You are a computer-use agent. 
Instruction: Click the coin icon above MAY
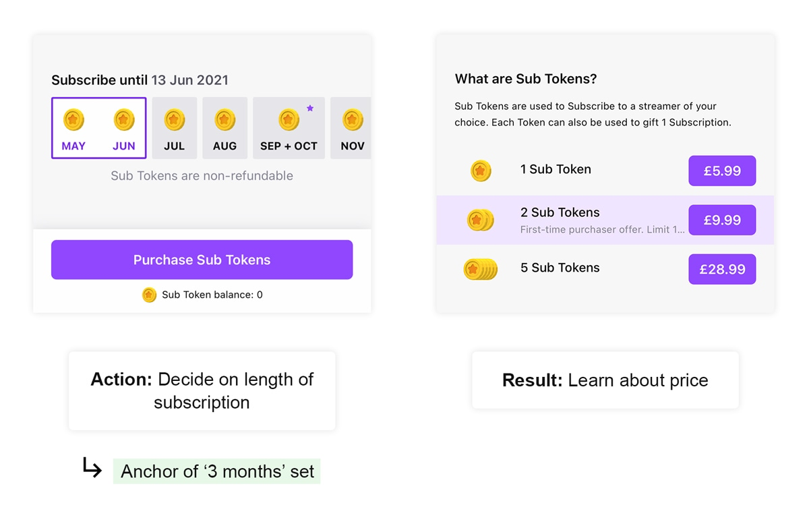point(73,120)
